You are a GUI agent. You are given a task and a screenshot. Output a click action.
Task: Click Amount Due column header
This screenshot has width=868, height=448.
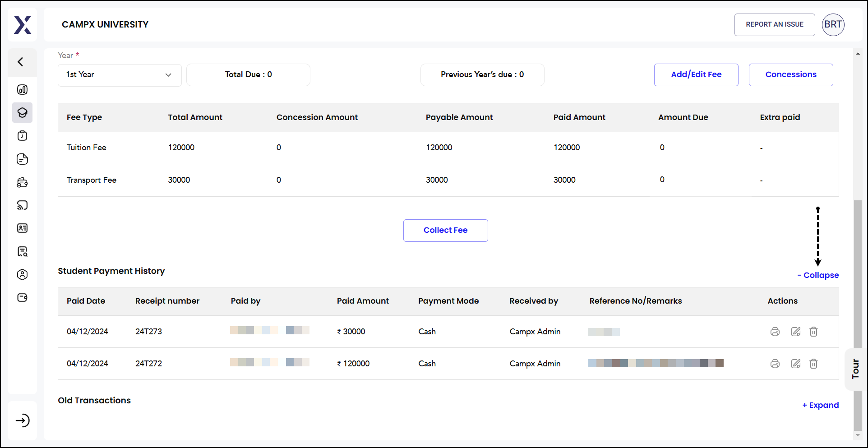click(x=683, y=117)
